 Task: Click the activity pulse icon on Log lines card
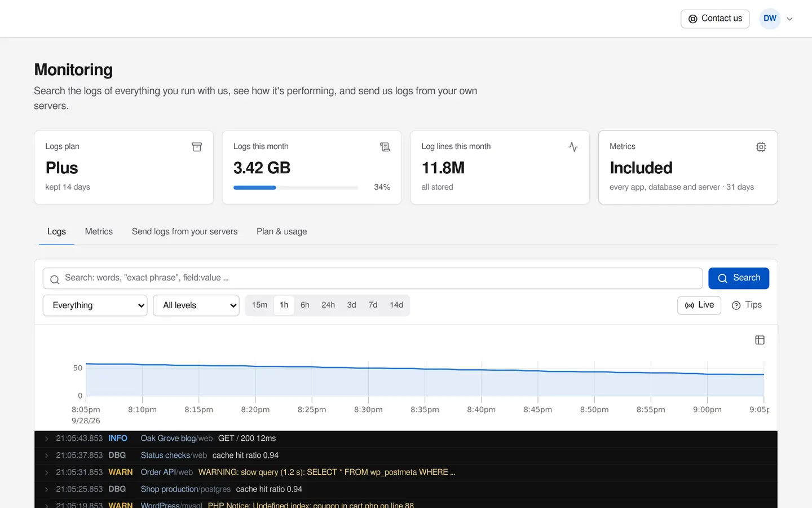[x=573, y=147]
